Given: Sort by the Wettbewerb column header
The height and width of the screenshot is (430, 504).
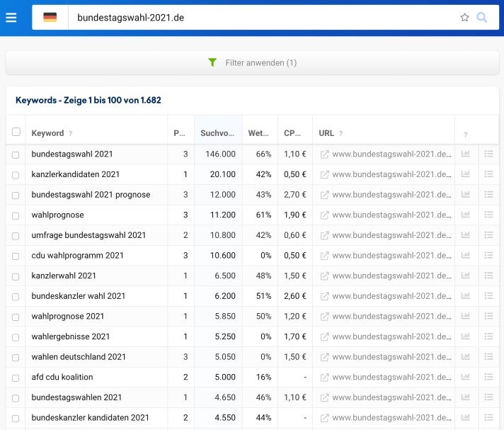Looking at the screenshot, I should (258, 133).
